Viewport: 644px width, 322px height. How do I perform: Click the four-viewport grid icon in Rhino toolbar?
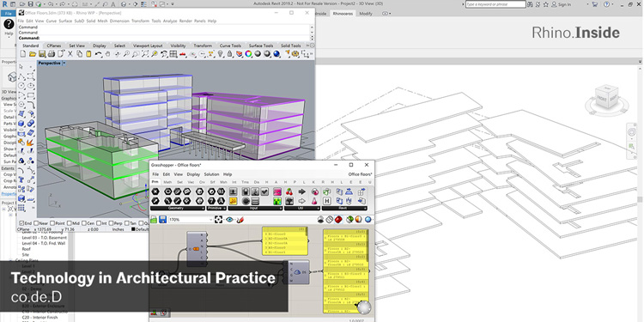pyautogui.click(x=173, y=54)
